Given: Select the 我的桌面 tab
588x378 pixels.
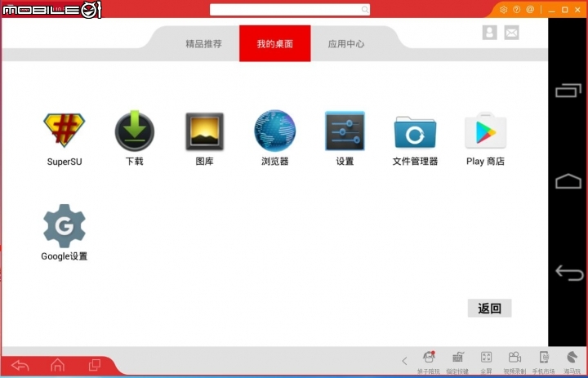Looking at the screenshot, I should click(x=275, y=43).
